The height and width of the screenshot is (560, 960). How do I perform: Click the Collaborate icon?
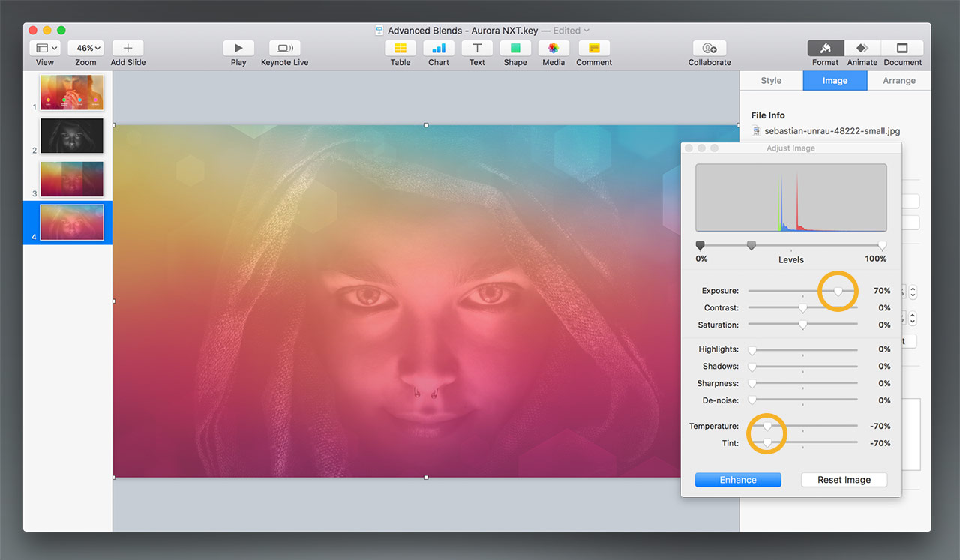click(x=709, y=48)
